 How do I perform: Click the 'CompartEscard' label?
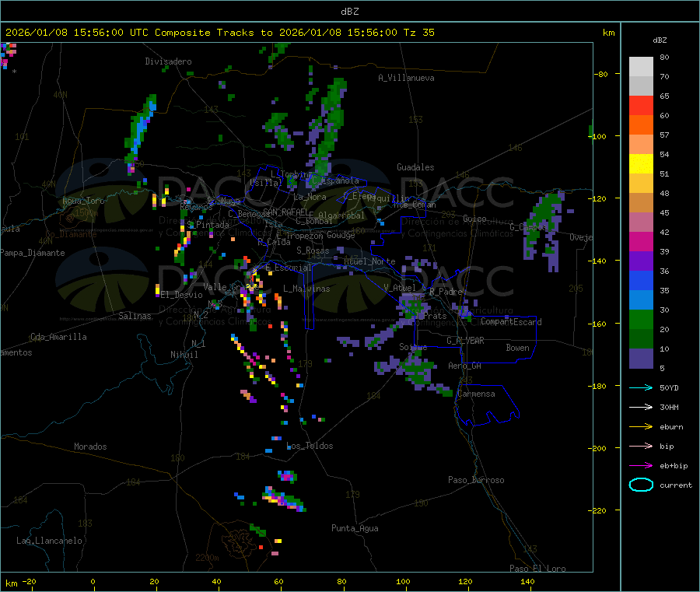click(x=512, y=322)
